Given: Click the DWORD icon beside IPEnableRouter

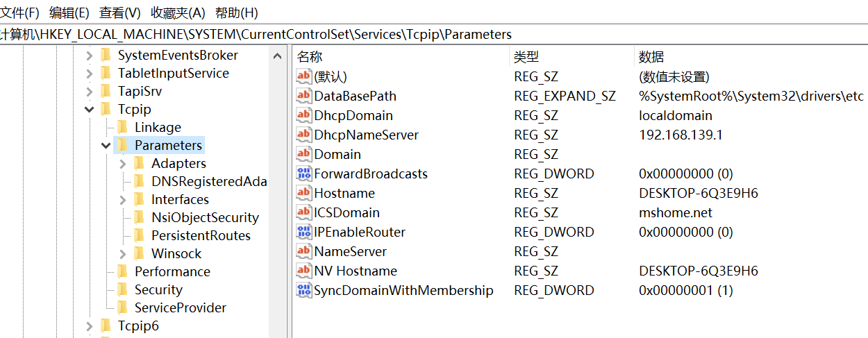Looking at the screenshot, I should (304, 232).
